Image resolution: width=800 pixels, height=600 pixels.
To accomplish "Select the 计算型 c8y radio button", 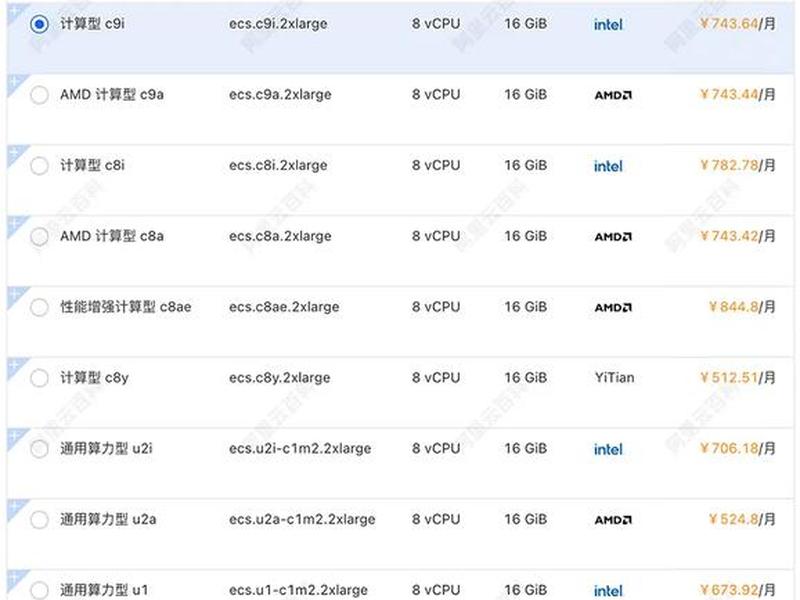I will click(x=39, y=378).
